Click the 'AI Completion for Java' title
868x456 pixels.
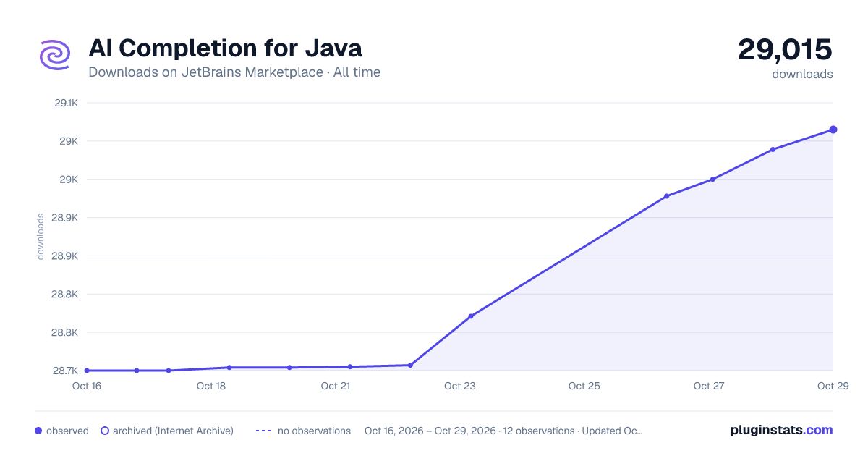click(225, 48)
